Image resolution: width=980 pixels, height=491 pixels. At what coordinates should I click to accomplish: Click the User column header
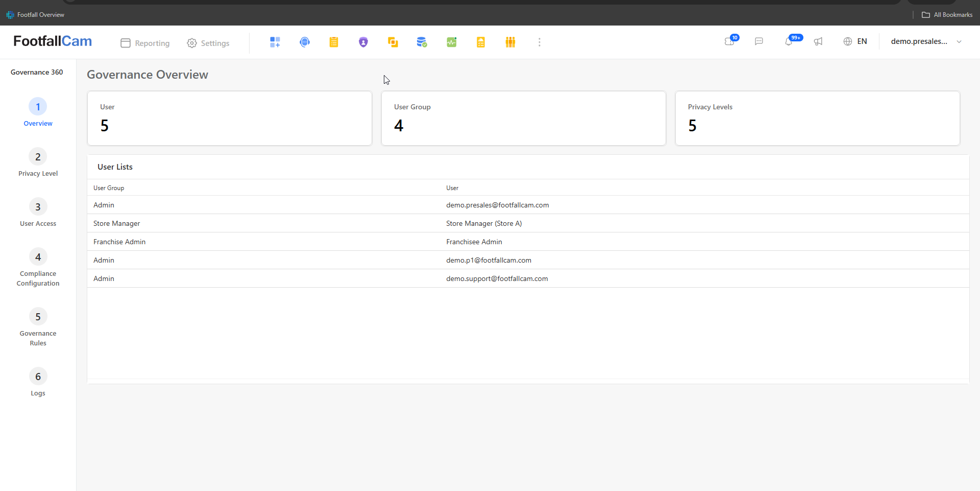coord(452,188)
